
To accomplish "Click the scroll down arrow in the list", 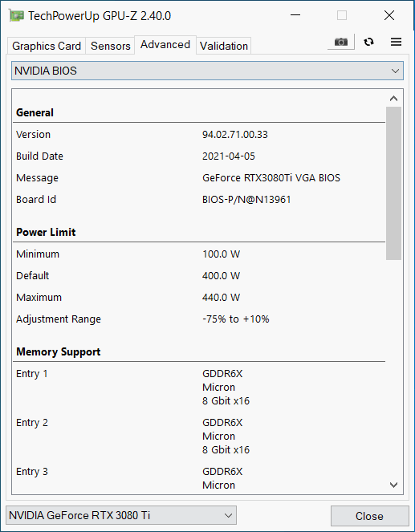I will coord(393,485).
